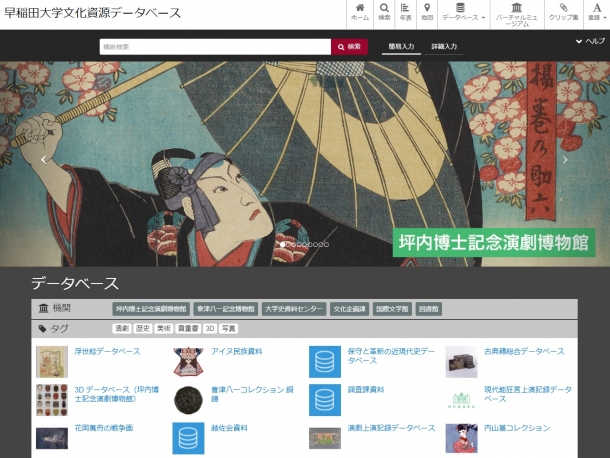Click site title 早稲田大学文化資源データベース

[93, 13]
